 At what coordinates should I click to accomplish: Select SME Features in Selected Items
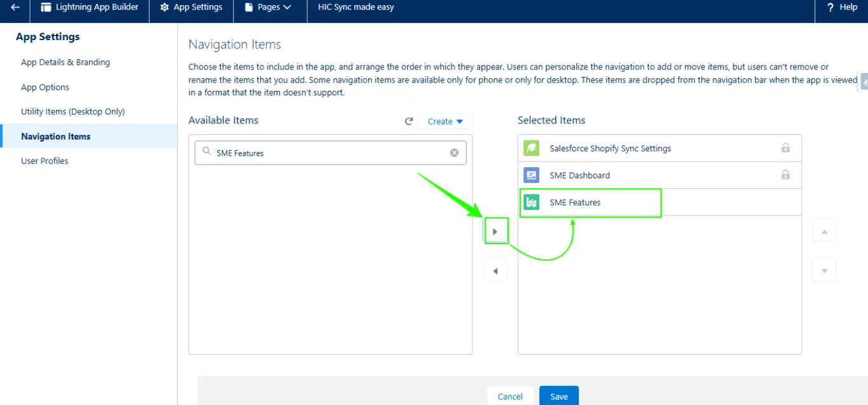659,202
